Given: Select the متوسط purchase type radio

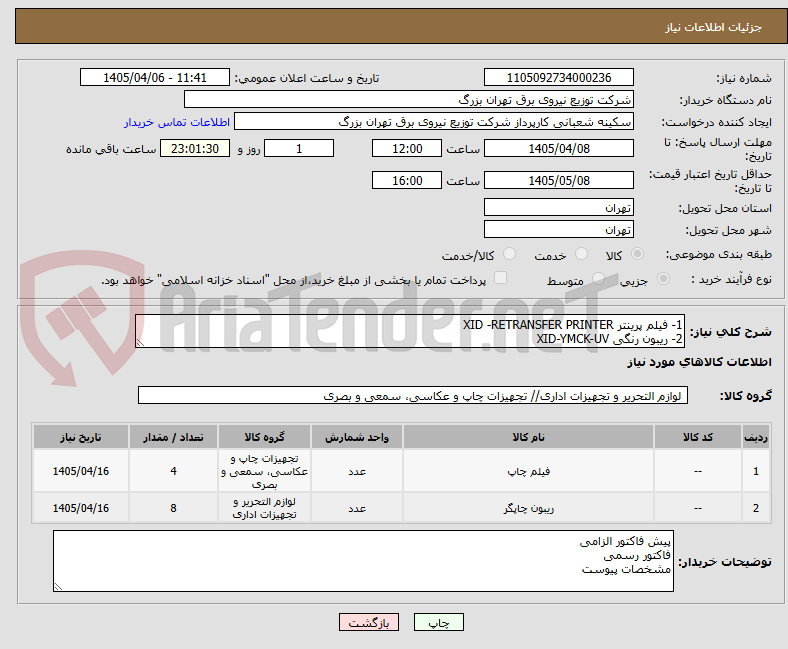Looking at the screenshot, I should (x=598, y=279).
